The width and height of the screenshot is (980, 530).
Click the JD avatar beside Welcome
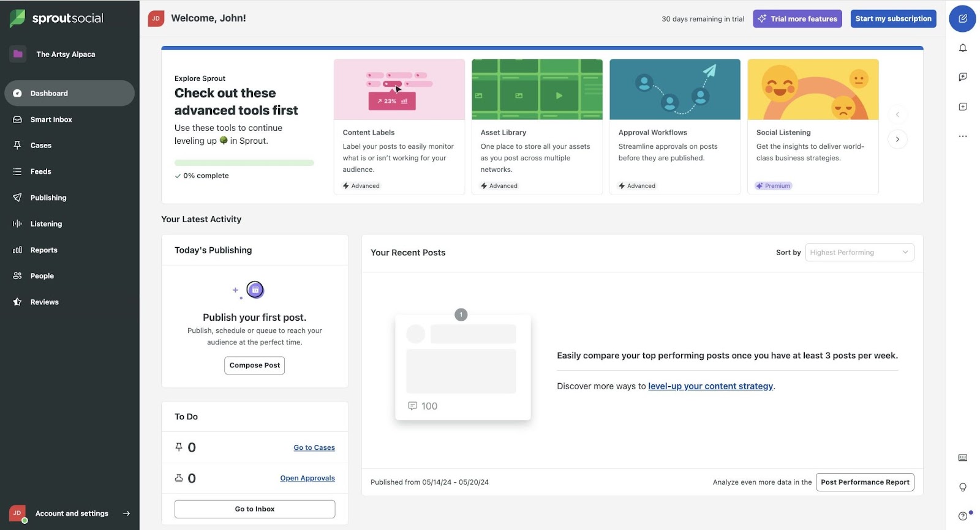coord(156,18)
